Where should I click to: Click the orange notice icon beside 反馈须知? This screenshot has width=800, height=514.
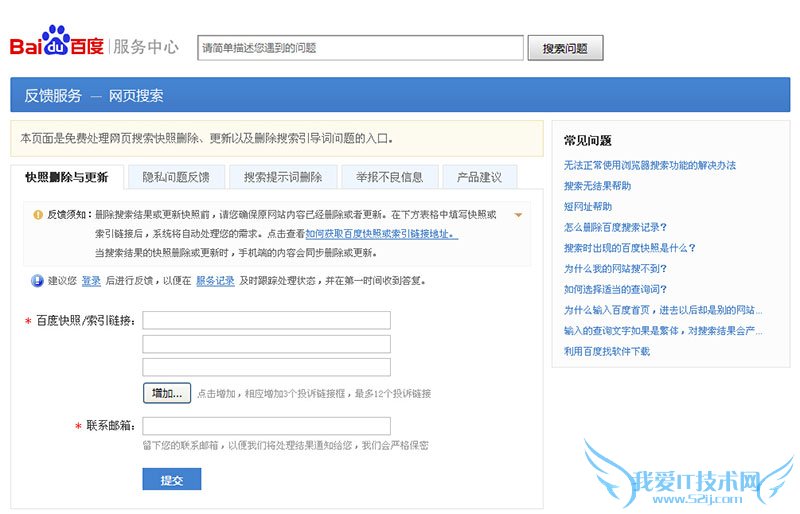click(x=38, y=215)
